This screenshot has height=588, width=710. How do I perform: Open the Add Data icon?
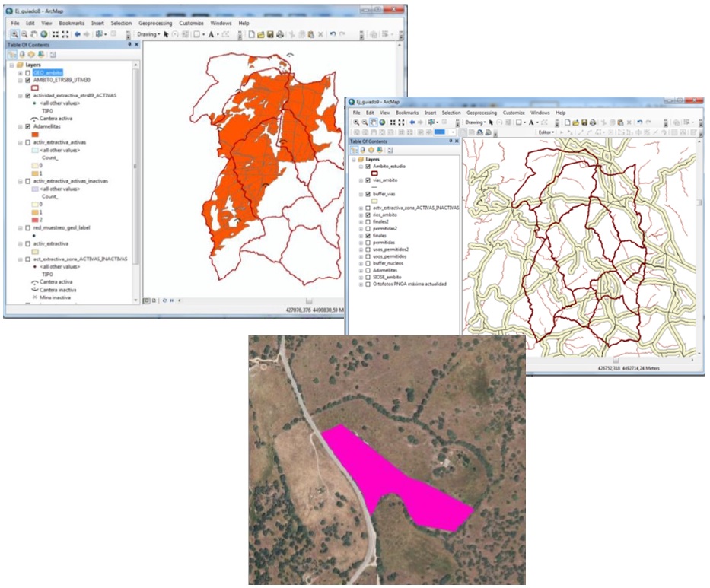(310, 34)
